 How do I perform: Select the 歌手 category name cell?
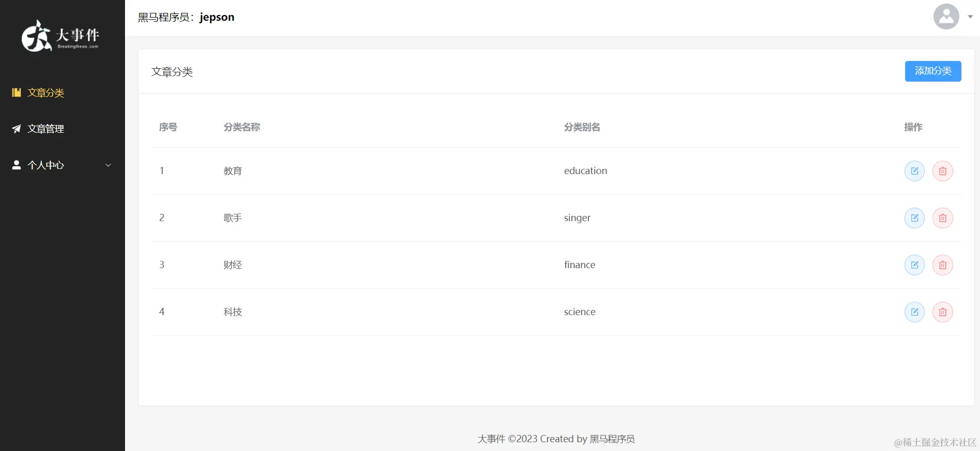pos(232,218)
